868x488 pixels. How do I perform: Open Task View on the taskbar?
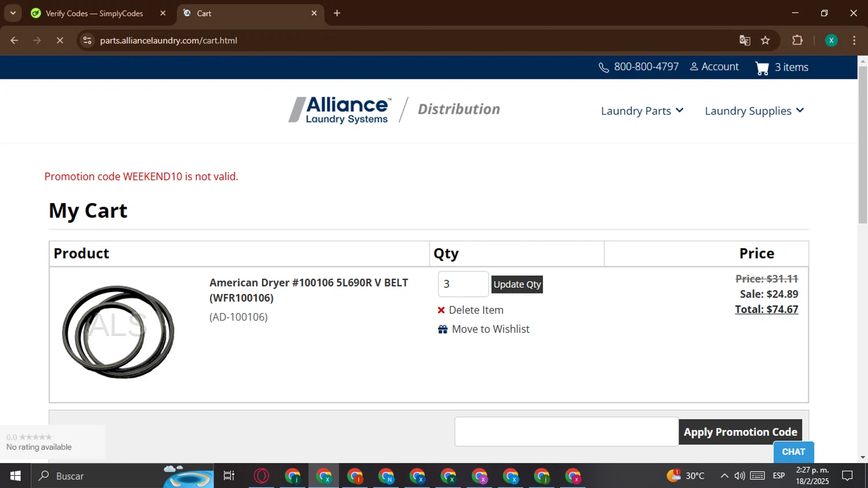click(229, 476)
